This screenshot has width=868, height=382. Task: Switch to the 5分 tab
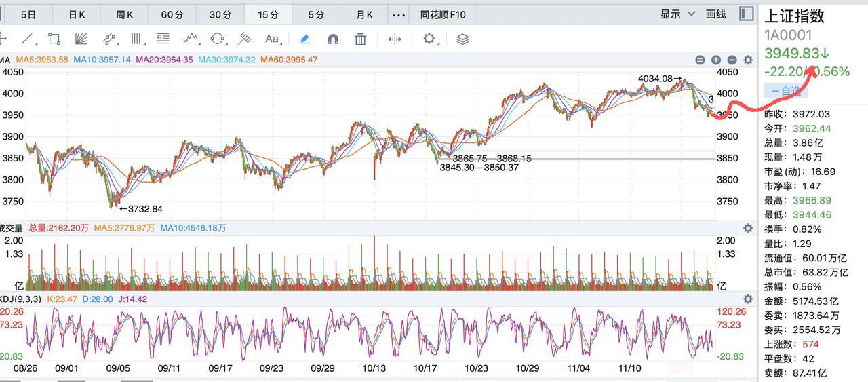[315, 14]
